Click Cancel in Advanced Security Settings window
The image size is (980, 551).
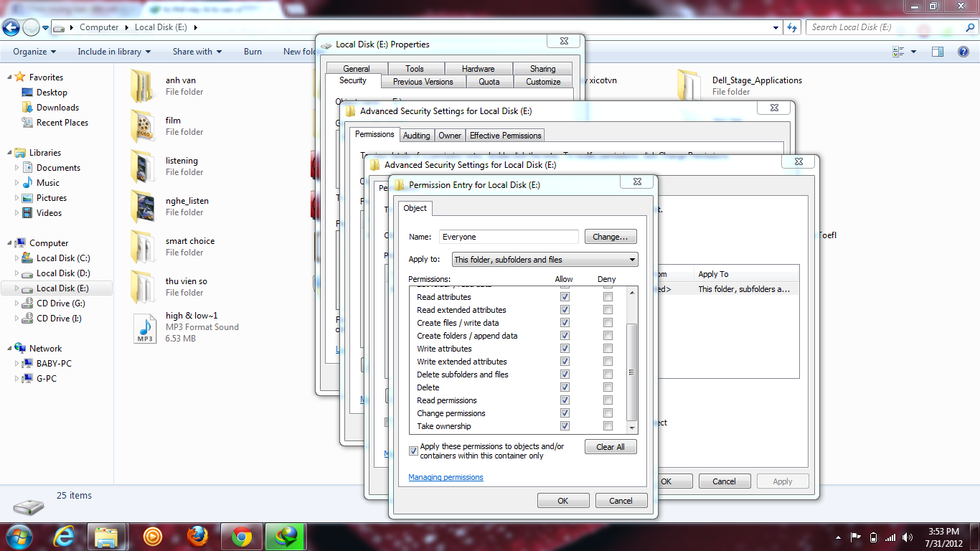pos(725,481)
